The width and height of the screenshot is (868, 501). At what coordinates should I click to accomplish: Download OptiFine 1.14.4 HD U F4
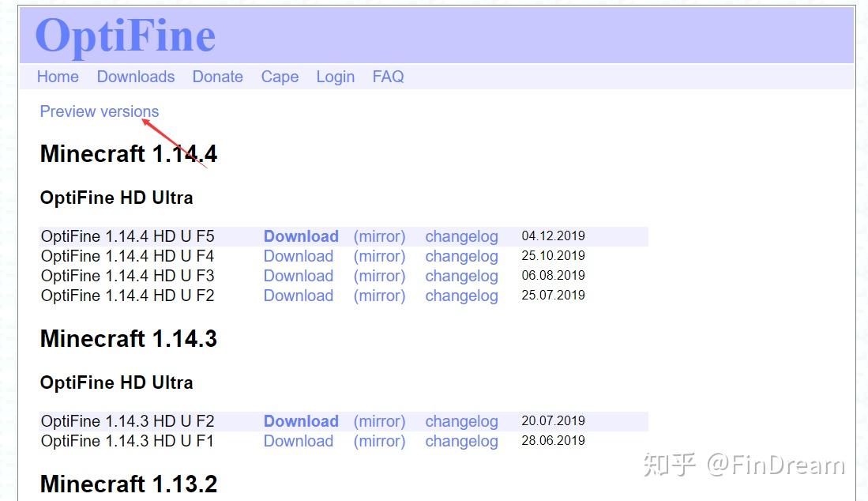tap(299, 256)
